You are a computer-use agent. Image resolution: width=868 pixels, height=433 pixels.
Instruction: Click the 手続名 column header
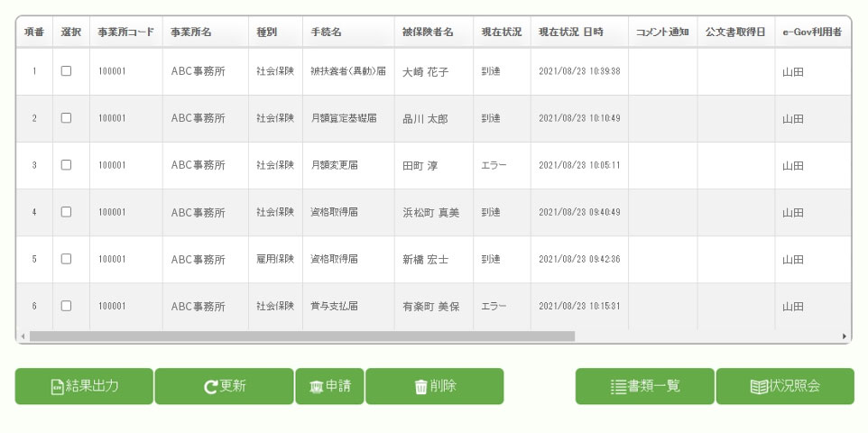click(x=349, y=32)
